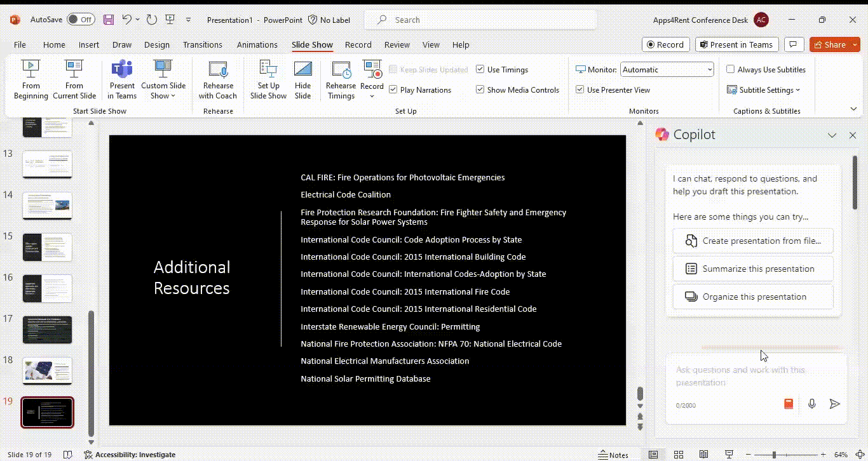
Task: Save the presentation with the floppy icon
Action: [109, 20]
